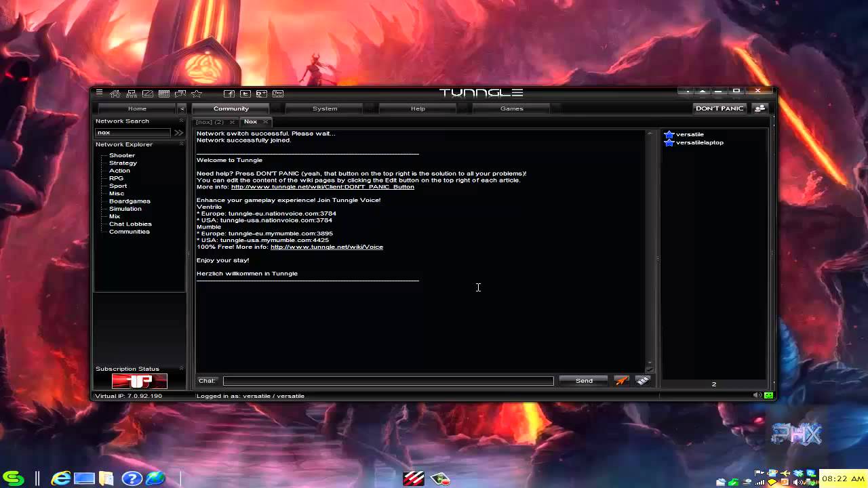Open Tunngle Google Plus icon
This screenshot has width=868, height=488.
262,94
